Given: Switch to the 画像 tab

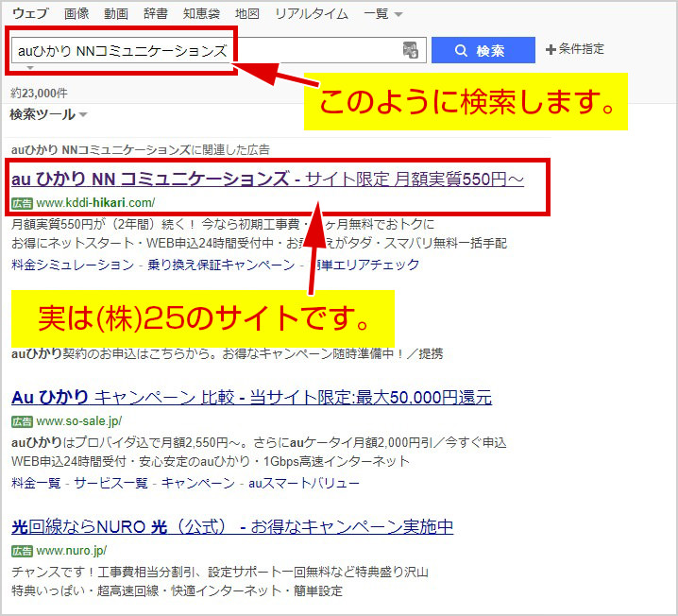Looking at the screenshot, I should click(76, 13).
